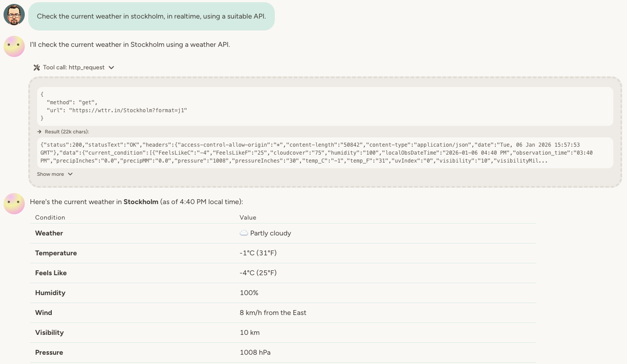
Task: Click the user's green message bubble
Action: (152, 16)
